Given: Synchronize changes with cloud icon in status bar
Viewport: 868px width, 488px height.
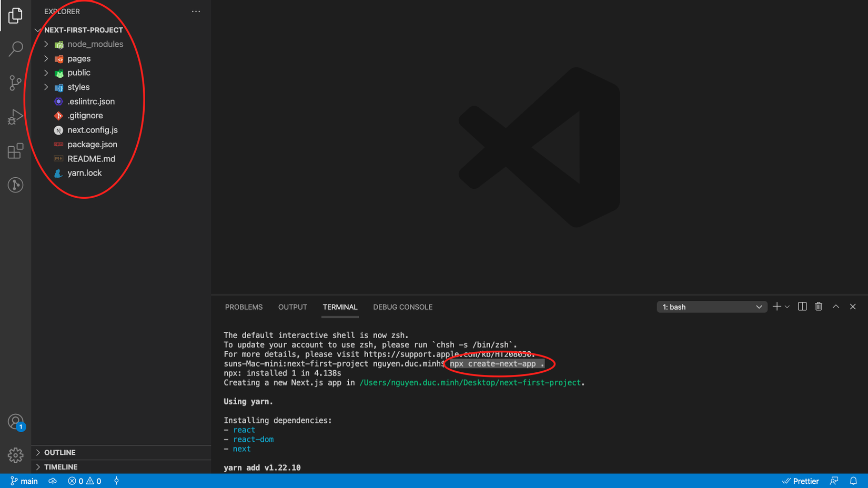Looking at the screenshot, I should (x=53, y=481).
